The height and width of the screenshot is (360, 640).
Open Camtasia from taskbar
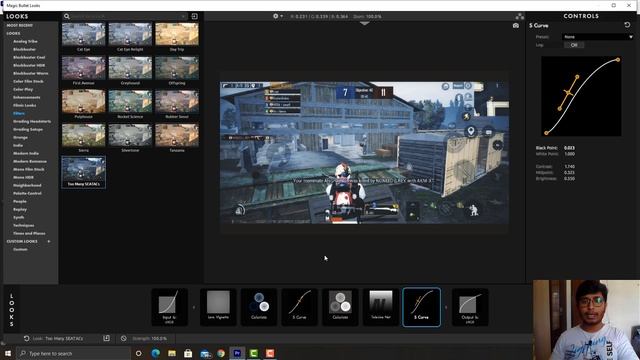point(253,353)
